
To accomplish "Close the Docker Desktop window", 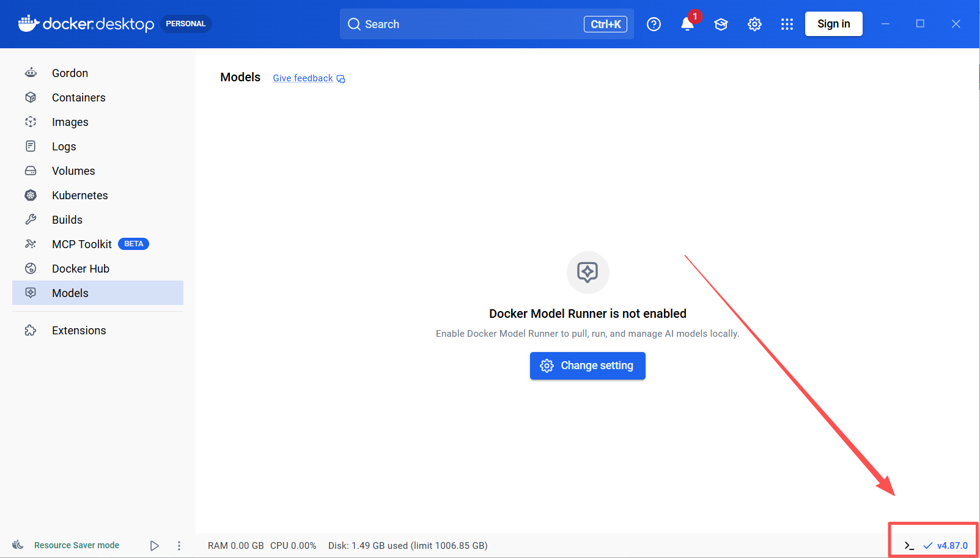I will [x=956, y=24].
